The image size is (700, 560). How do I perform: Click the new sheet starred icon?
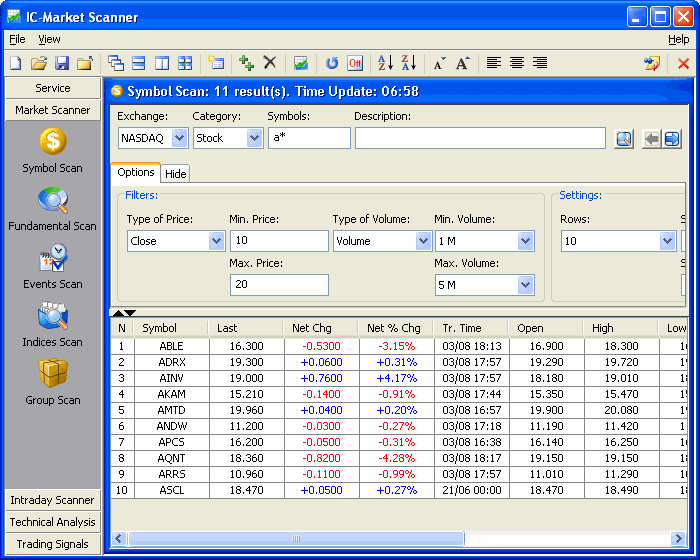(x=216, y=63)
